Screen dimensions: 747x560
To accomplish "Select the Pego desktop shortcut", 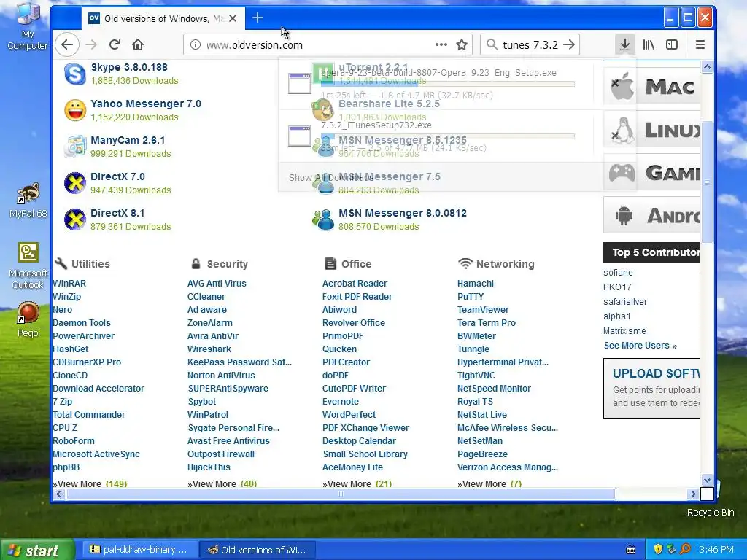I will tap(28, 320).
